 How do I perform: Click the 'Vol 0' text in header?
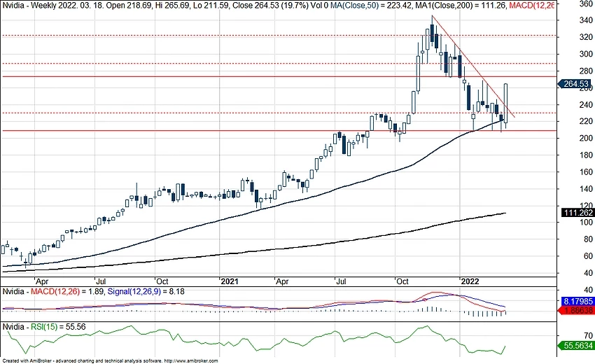(x=320, y=6)
